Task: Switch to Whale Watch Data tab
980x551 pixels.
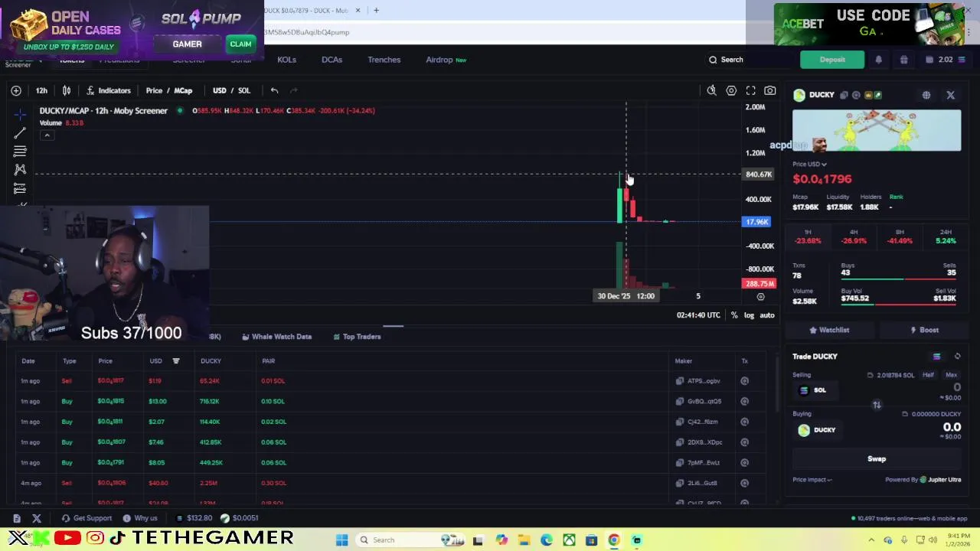Action: pos(276,337)
